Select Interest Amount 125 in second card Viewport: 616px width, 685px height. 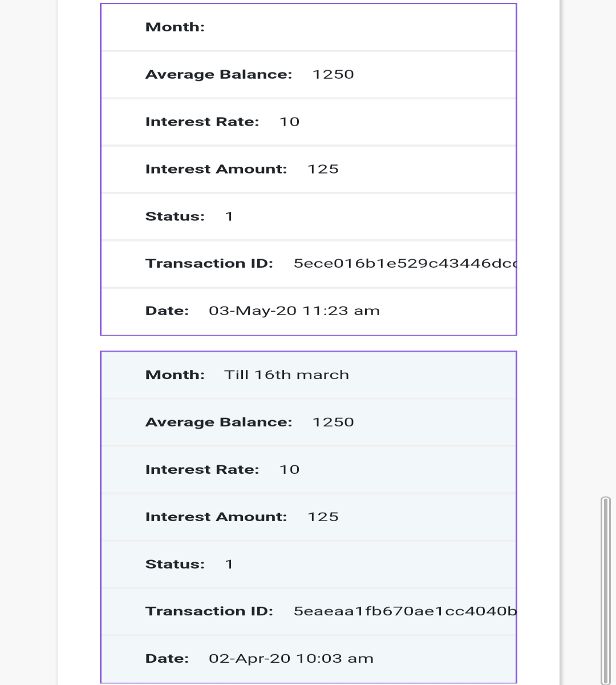click(x=309, y=517)
